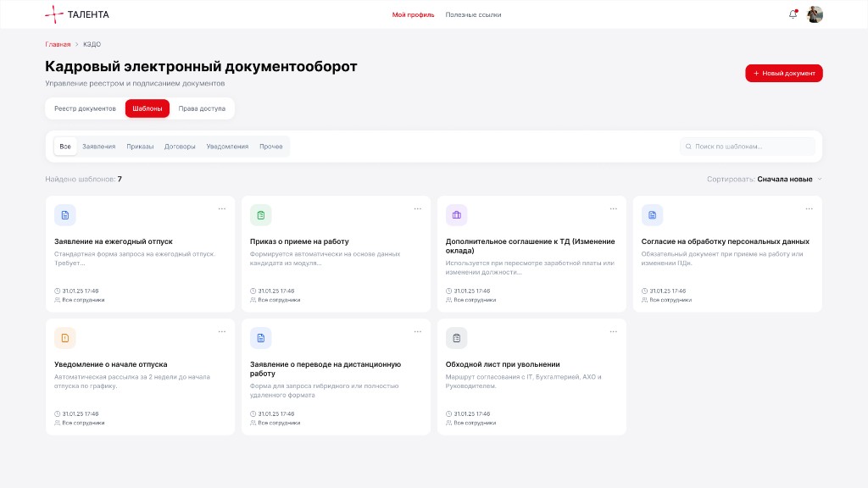Viewport: 868px width, 488px height.
Task: Open the user avatar menu
Action: click(815, 14)
